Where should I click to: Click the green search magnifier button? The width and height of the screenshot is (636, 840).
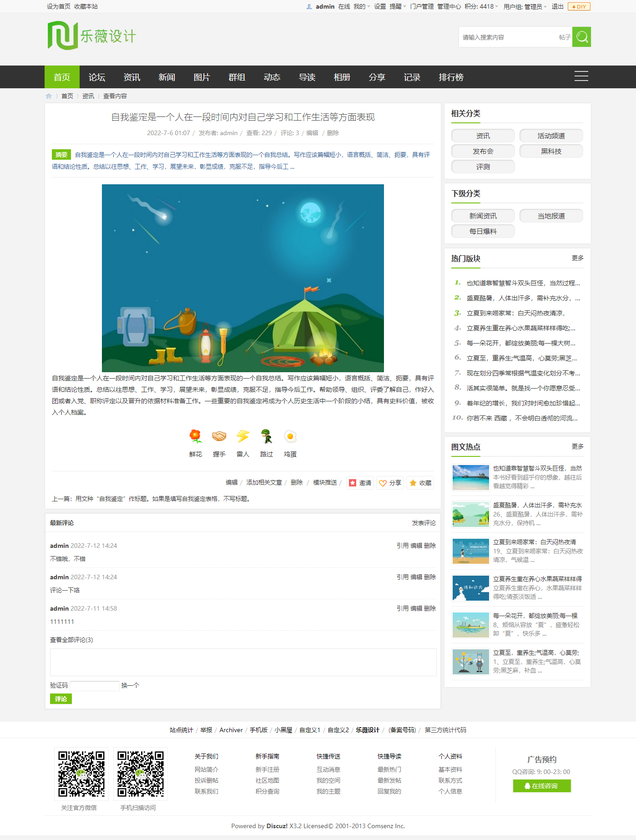(x=581, y=37)
